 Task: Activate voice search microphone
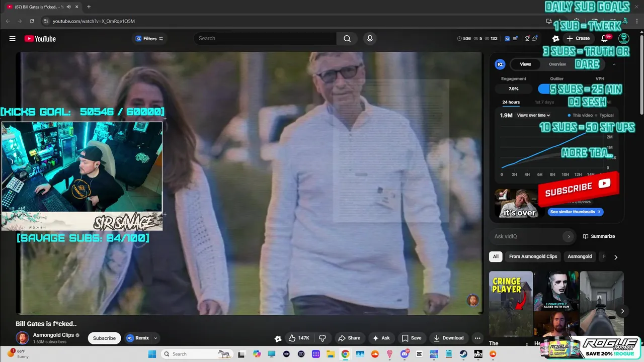(x=370, y=39)
